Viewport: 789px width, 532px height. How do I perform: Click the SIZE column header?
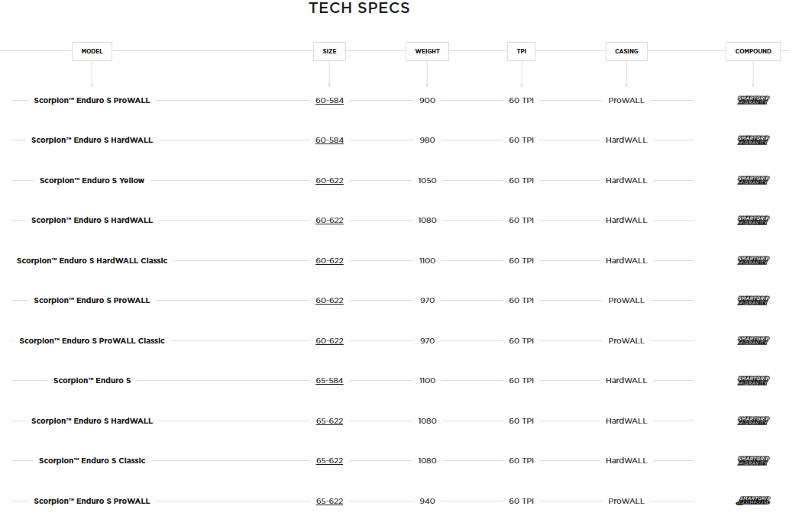(x=329, y=51)
